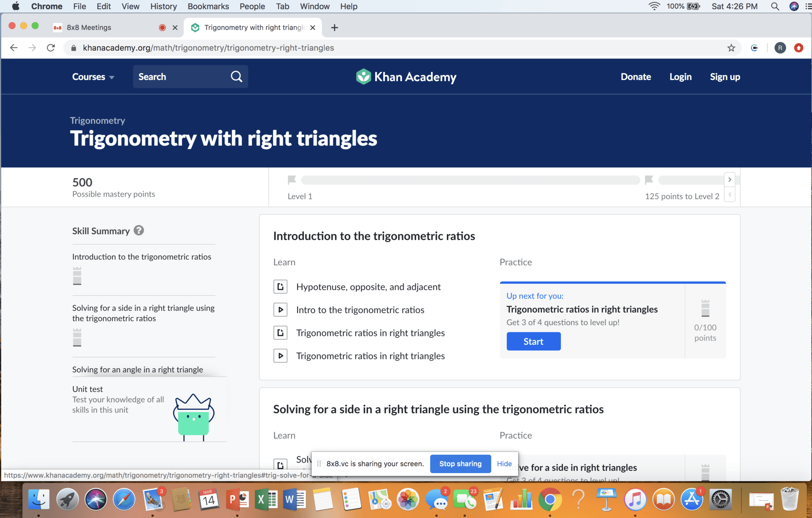Open Siri from the Dock
The width and height of the screenshot is (812, 518).
click(x=96, y=499)
